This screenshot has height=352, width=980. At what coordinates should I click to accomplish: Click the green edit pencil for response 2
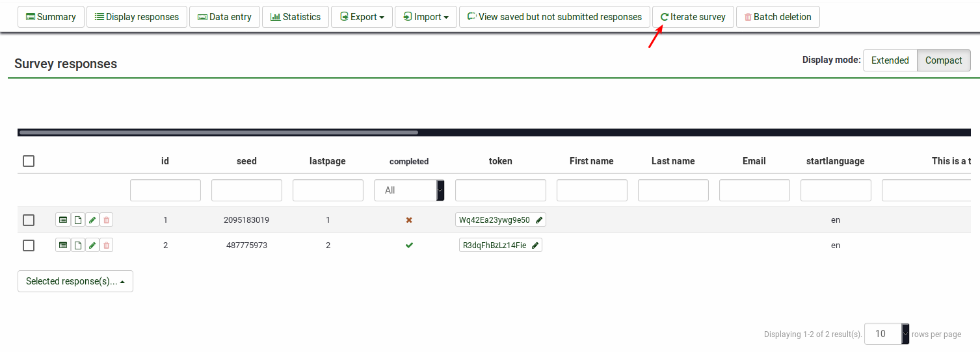click(92, 245)
